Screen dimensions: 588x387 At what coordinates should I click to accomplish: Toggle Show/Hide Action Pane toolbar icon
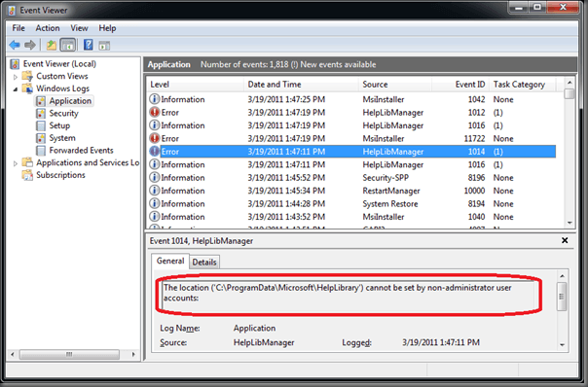[104, 46]
